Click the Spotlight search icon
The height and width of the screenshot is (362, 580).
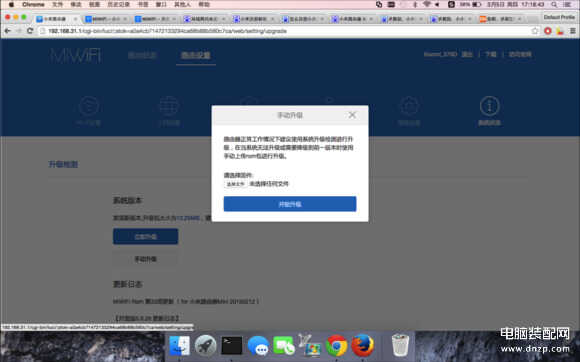tap(554, 4)
